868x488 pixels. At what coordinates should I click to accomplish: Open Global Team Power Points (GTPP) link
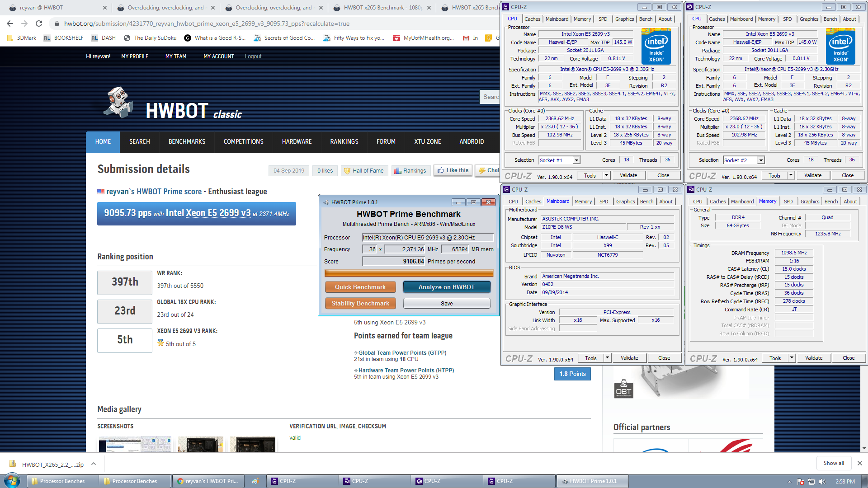click(402, 353)
